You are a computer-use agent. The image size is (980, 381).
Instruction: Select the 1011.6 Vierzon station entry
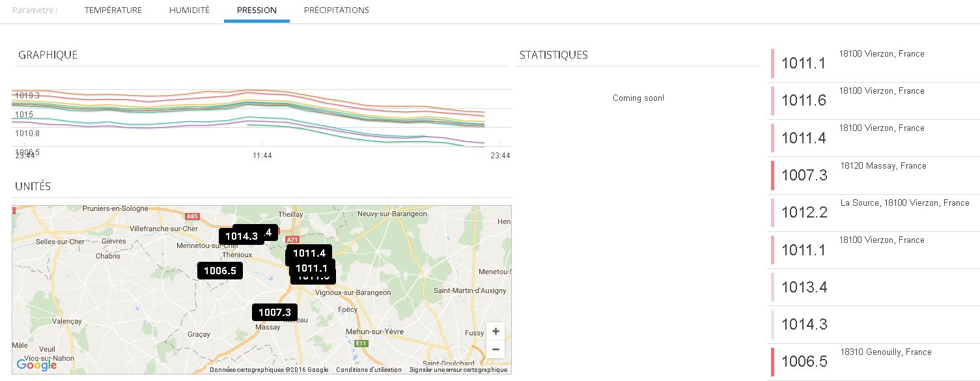(873, 100)
